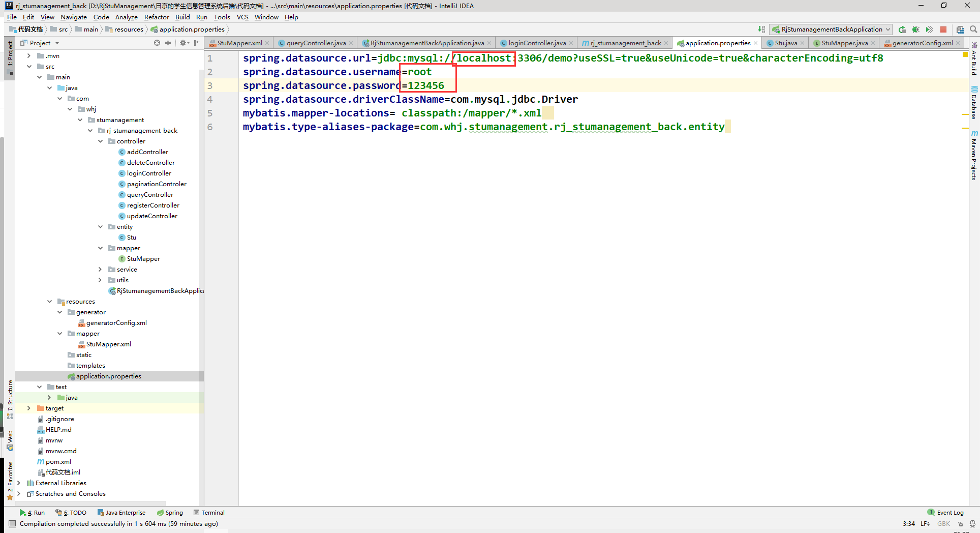Open the File menu
This screenshot has width=980, height=533.
(12, 17)
